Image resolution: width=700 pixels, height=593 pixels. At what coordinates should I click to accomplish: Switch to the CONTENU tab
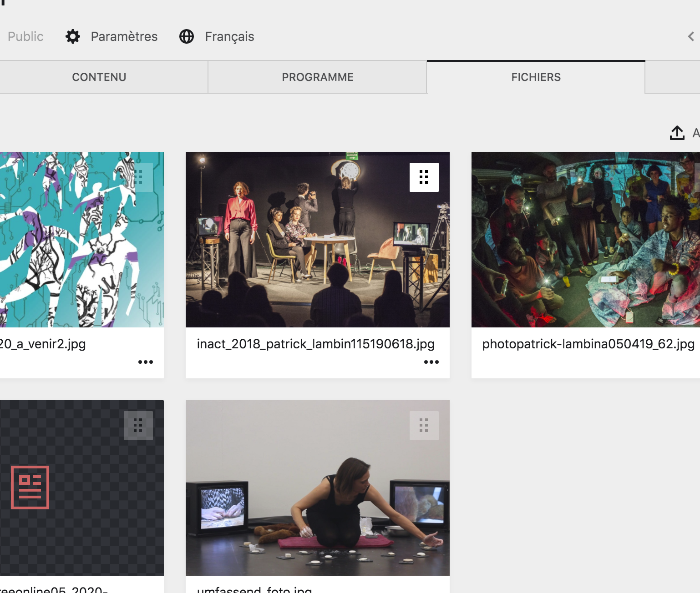(99, 77)
